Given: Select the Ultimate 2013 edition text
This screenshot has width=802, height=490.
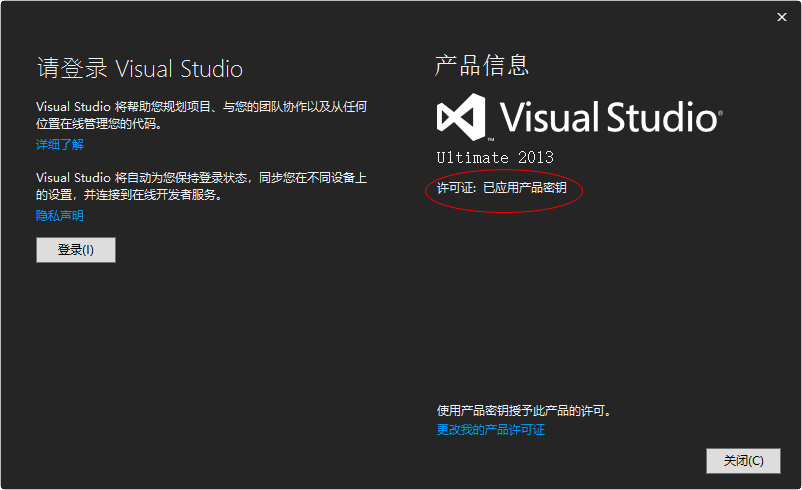Looking at the screenshot, I should 495,158.
